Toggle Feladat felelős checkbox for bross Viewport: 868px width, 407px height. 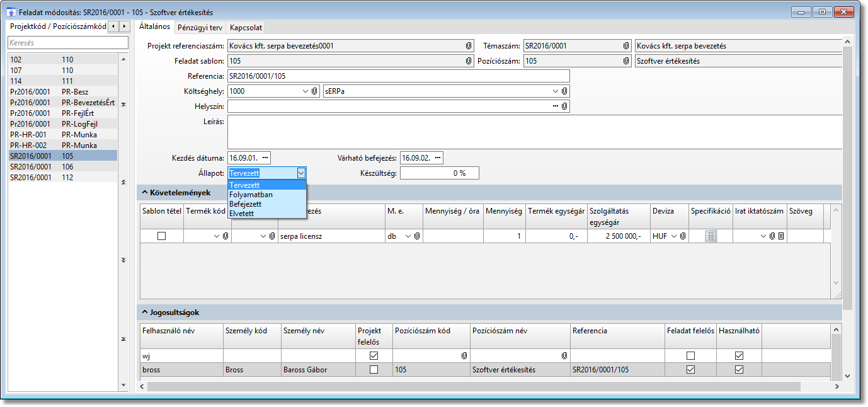click(690, 370)
